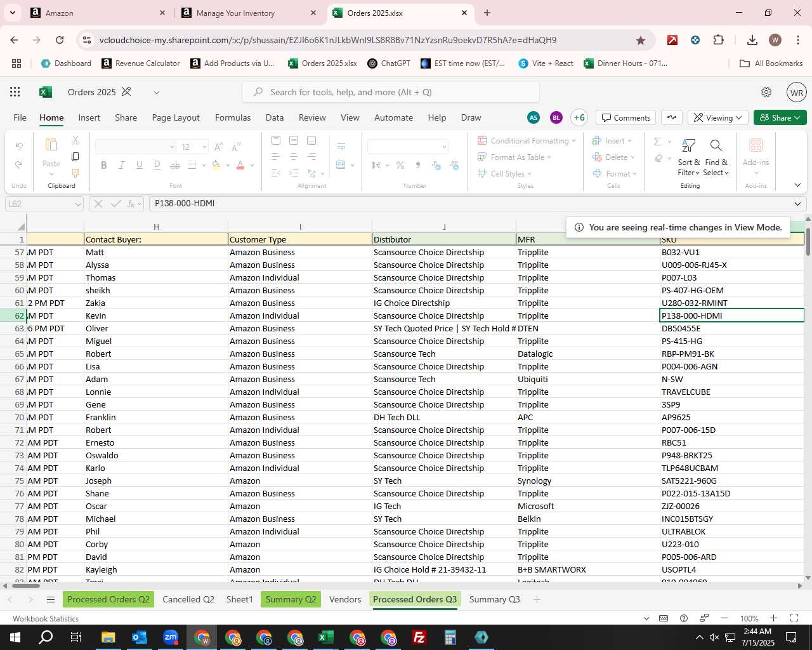The image size is (812, 650).
Task: Click the Merge cells icon
Action: pos(341,165)
